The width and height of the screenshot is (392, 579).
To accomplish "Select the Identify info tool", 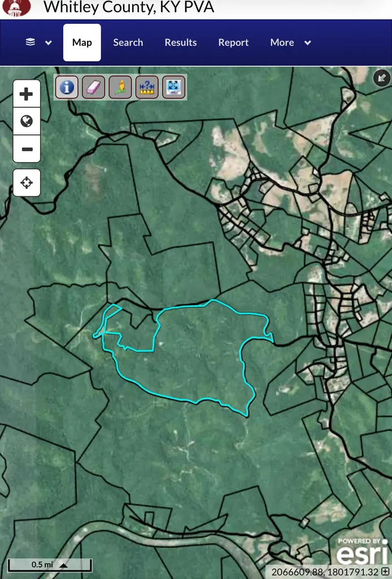I will coord(67,87).
